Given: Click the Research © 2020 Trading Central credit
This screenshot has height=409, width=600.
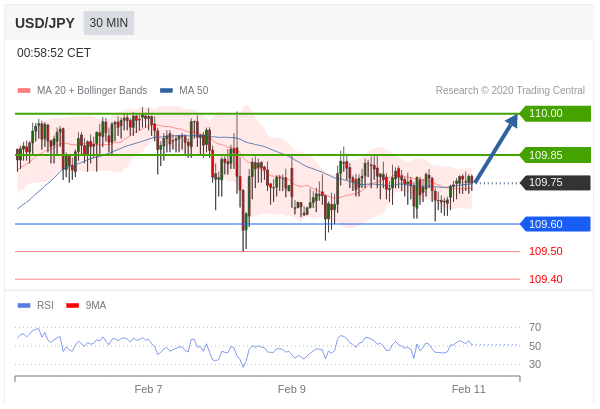Looking at the screenshot, I should (510, 90).
